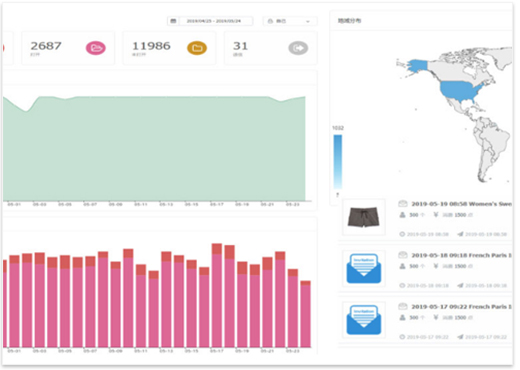Click the clock icon in the 2019-05-17 entry
520x370 pixels.
402,337
